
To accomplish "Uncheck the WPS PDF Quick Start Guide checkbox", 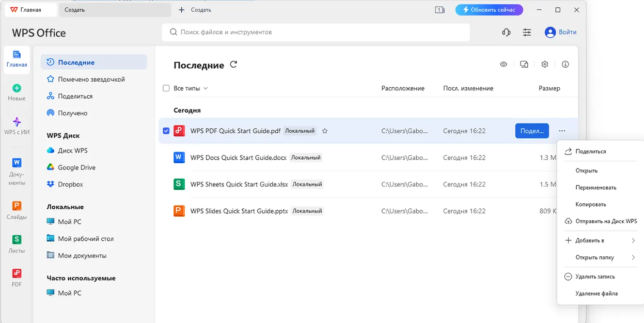I will click(x=166, y=131).
